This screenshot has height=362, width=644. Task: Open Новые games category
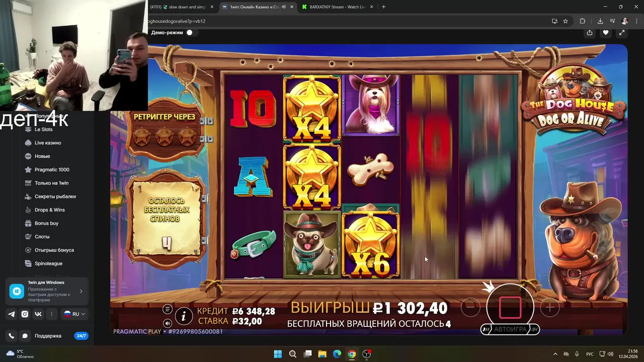(42, 156)
